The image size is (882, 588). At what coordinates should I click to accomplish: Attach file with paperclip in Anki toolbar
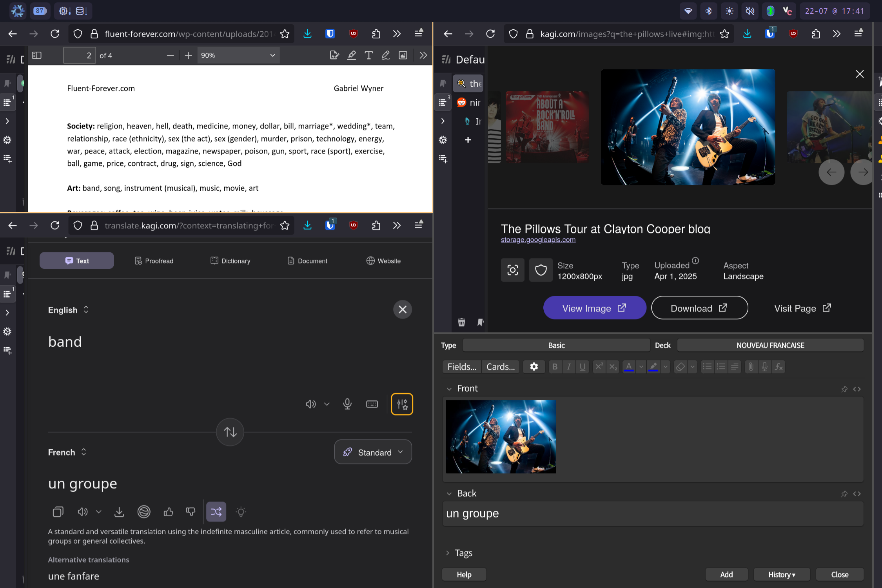coord(751,367)
